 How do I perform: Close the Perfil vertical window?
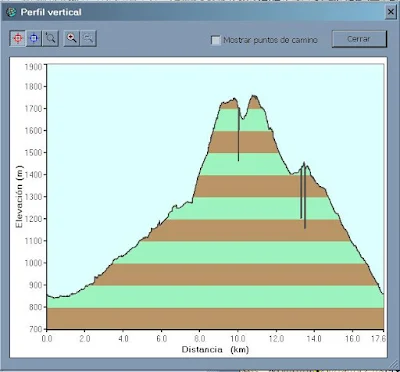tap(391, 12)
